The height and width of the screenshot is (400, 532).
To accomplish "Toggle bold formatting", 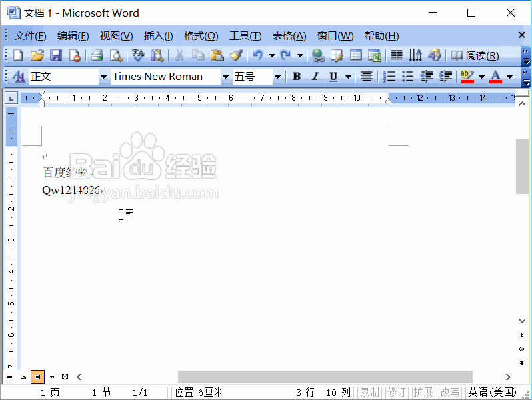I will pyautogui.click(x=297, y=77).
